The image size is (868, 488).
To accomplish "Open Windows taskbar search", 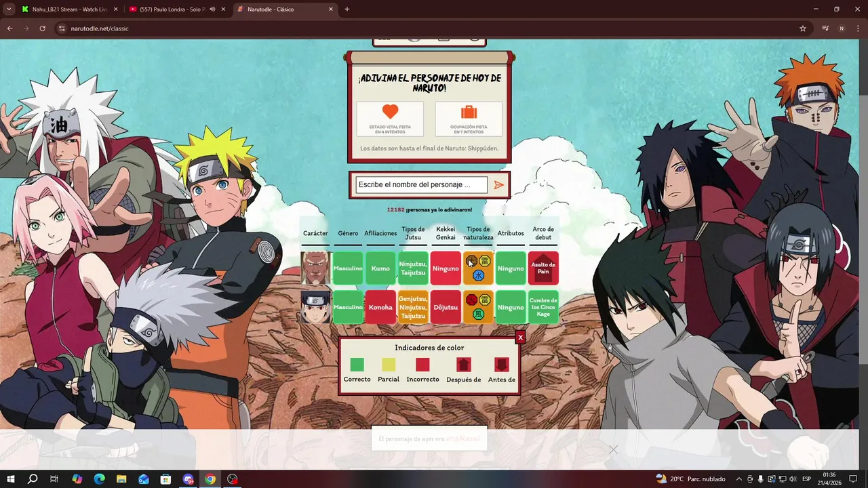I will pyautogui.click(x=33, y=479).
